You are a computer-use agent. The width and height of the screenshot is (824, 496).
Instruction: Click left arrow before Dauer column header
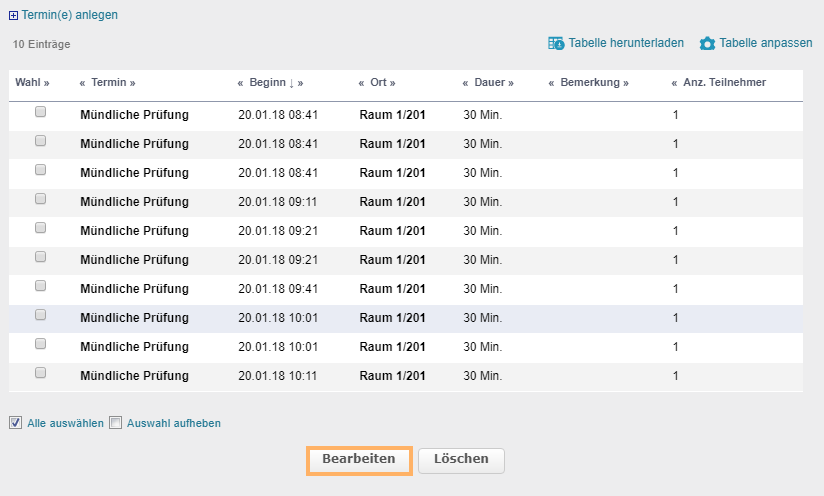tap(466, 83)
